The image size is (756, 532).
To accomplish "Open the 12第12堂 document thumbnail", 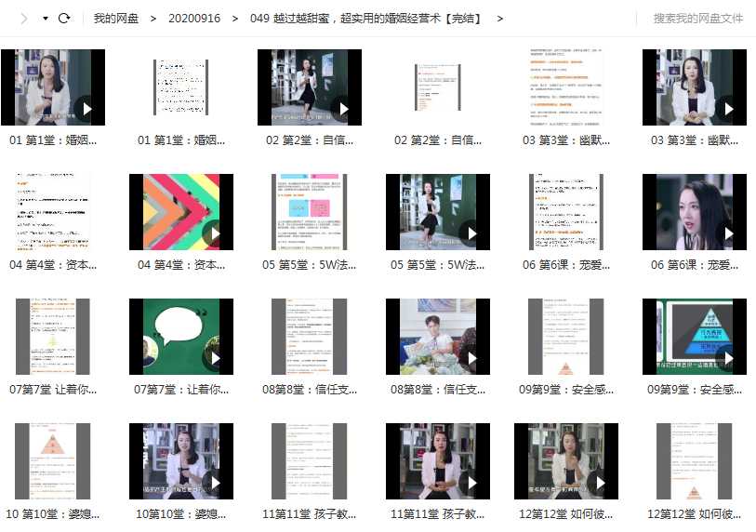I will coord(695,460).
